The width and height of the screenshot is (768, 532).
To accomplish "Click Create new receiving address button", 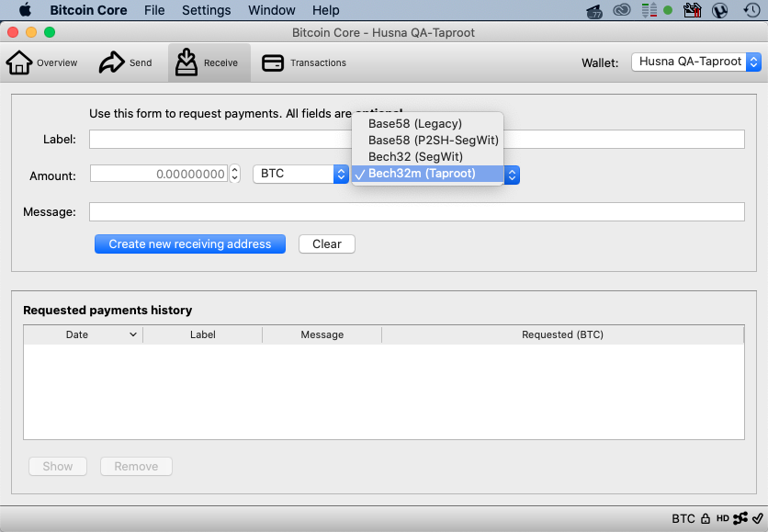I will tap(190, 244).
